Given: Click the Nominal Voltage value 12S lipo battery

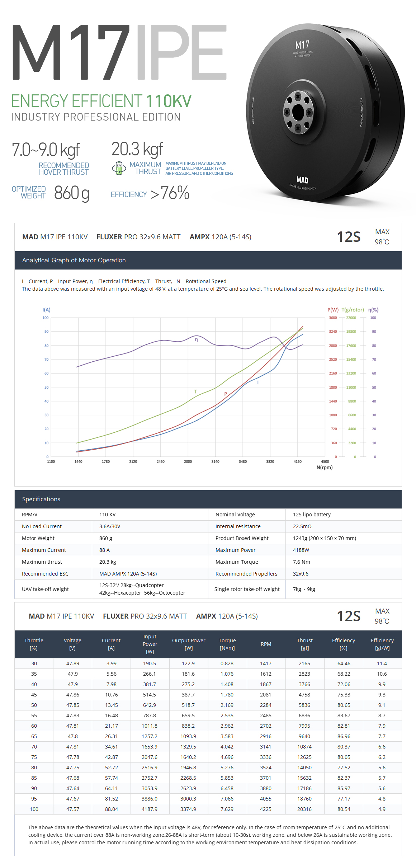Looking at the screenshot, I should tap(312, 515).
